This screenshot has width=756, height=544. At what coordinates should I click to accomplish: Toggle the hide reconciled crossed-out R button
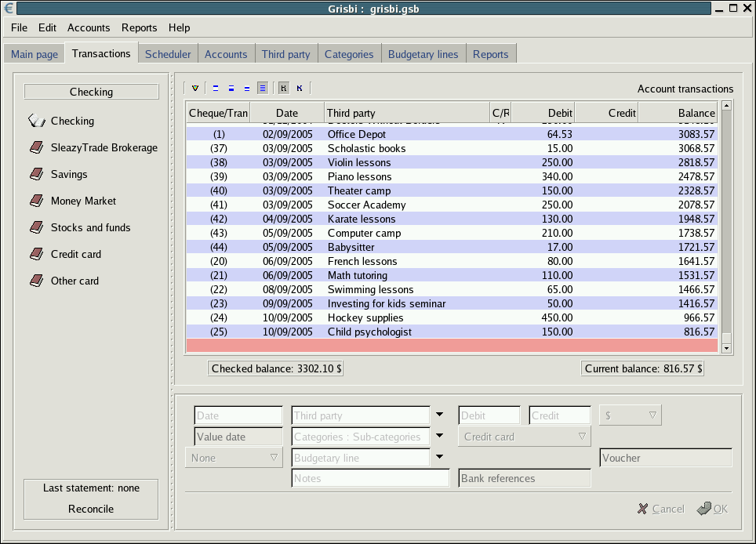(300, 89)
